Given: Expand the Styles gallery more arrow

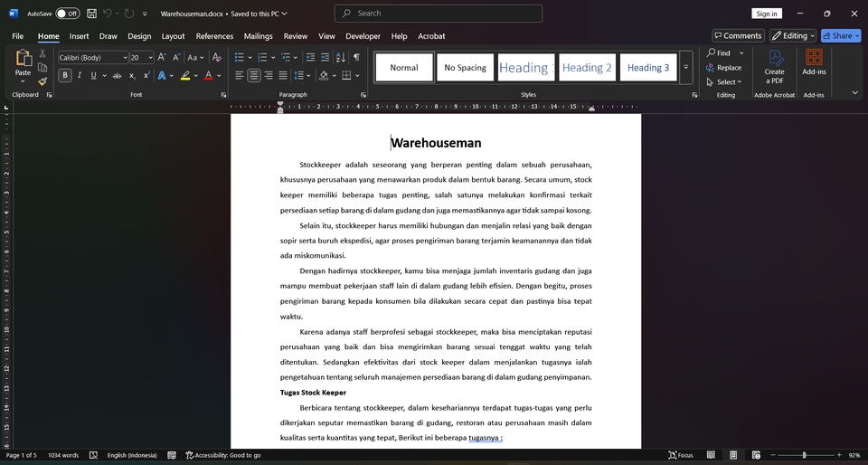Looking at the screenshot, I should pyautogui.click(x=686, y=68).
